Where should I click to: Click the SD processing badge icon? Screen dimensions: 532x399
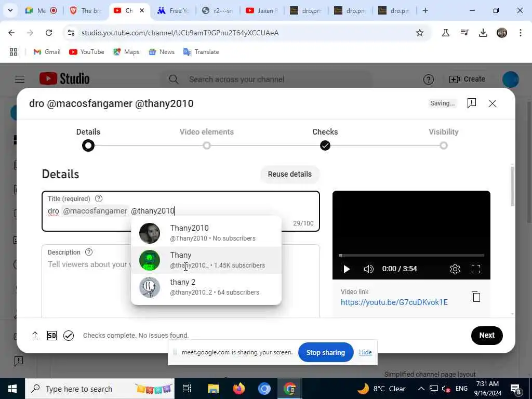click(51, 336)
